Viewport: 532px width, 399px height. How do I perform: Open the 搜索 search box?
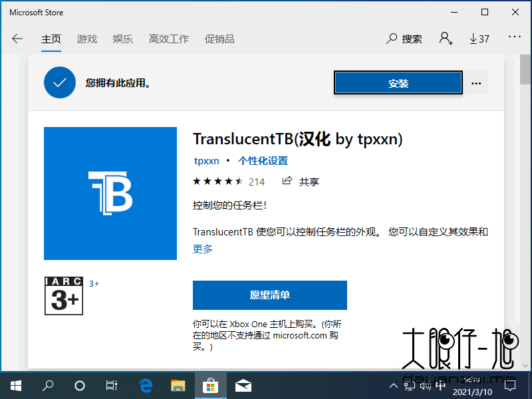[404, 39]
